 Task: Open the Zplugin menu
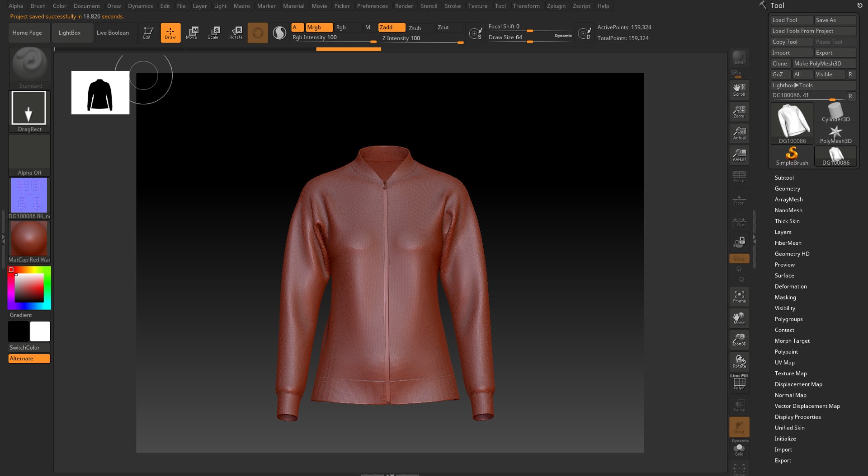pyautogui.click(x=556, y=6)
